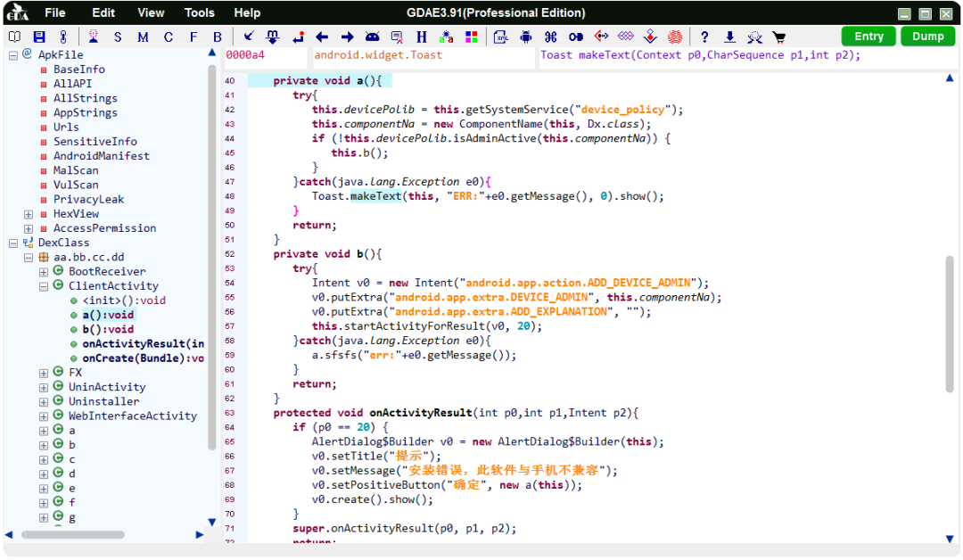Open the Edit menu
Viewport: 963px width, 560px height.
(103, 12)
